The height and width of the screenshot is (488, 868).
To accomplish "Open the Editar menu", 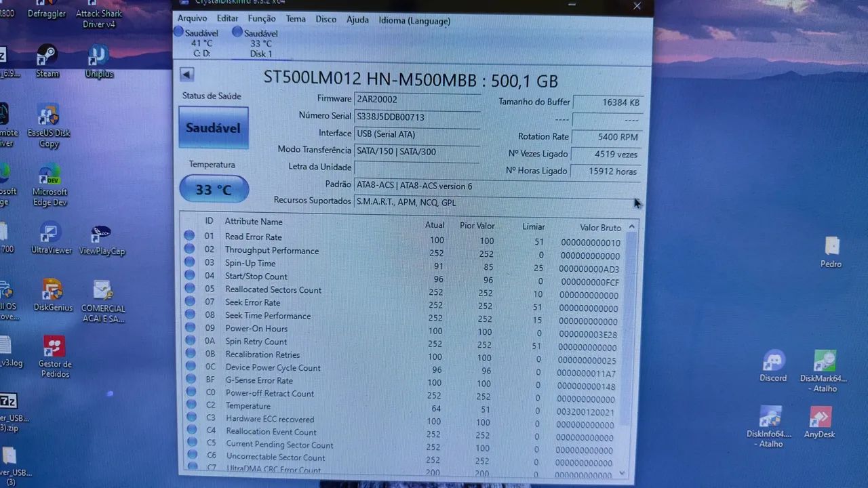I will pos(227,19).
